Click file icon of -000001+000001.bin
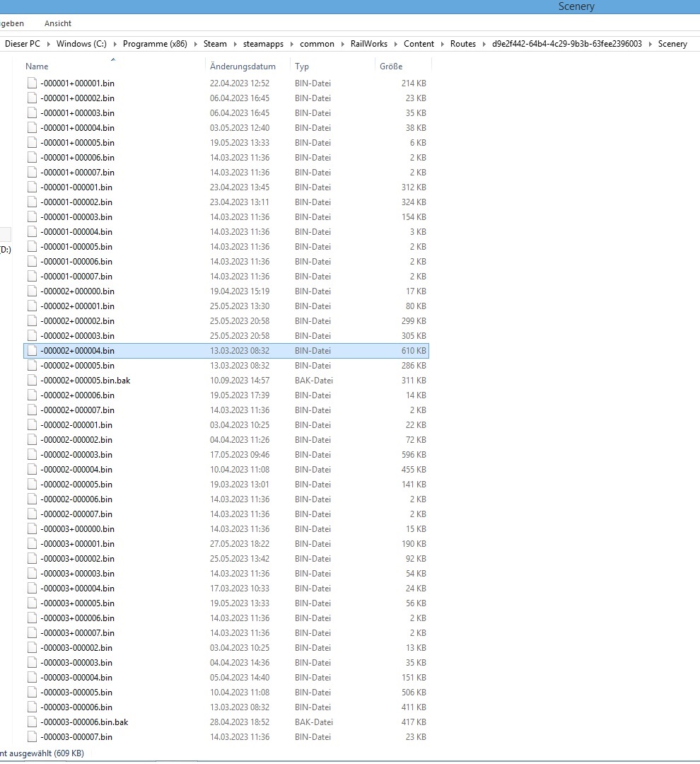 tap(32, 83)
